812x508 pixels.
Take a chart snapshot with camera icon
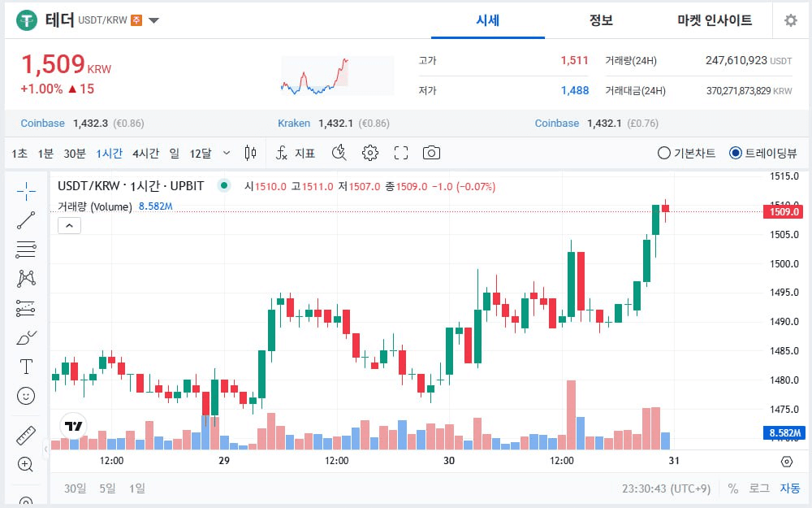point(432,153)
